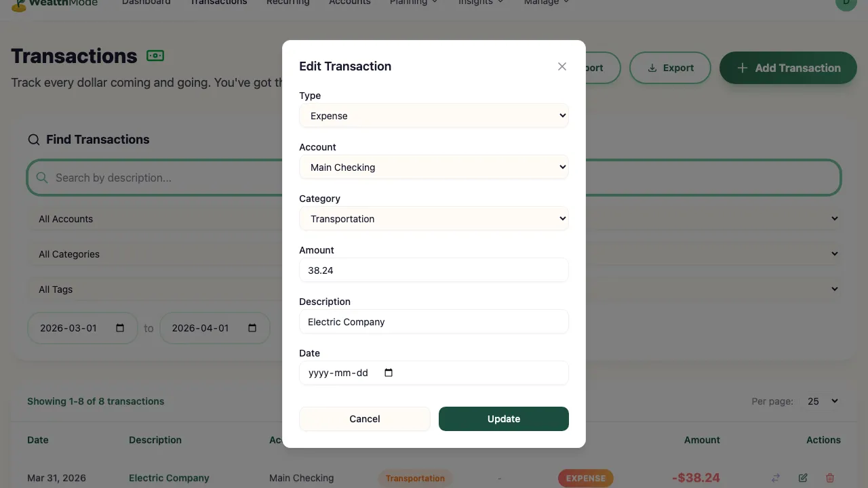Open the calendar picker on the 2026-03-01 field
This screenshot has height=488, width=868.
(x=119, y=327)
